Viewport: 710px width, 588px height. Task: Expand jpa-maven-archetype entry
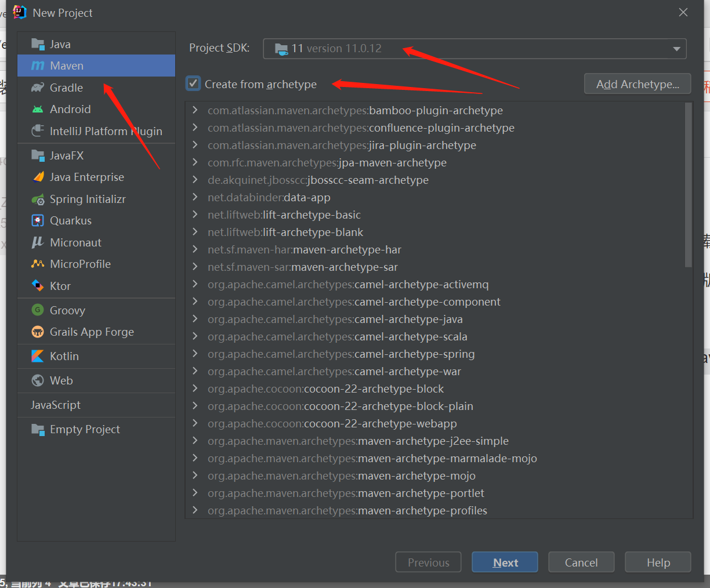(x=195, y=162)
